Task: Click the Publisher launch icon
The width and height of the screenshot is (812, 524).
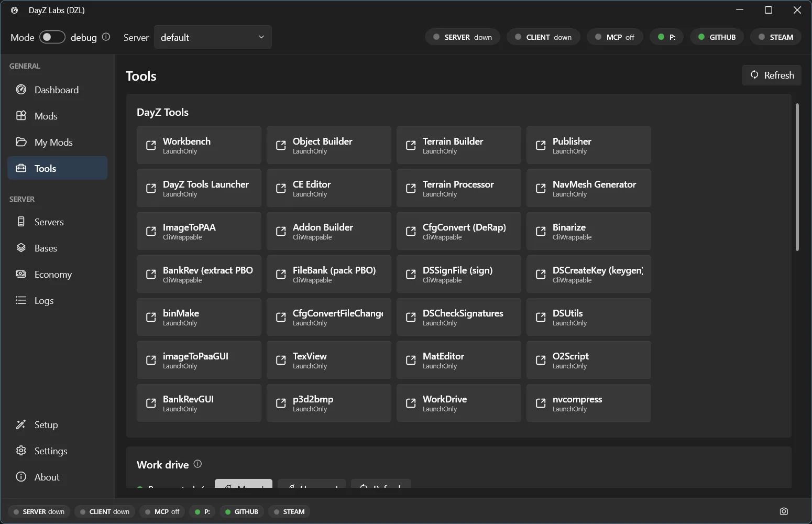Action: pyautogui.click(x=541, y=145)
